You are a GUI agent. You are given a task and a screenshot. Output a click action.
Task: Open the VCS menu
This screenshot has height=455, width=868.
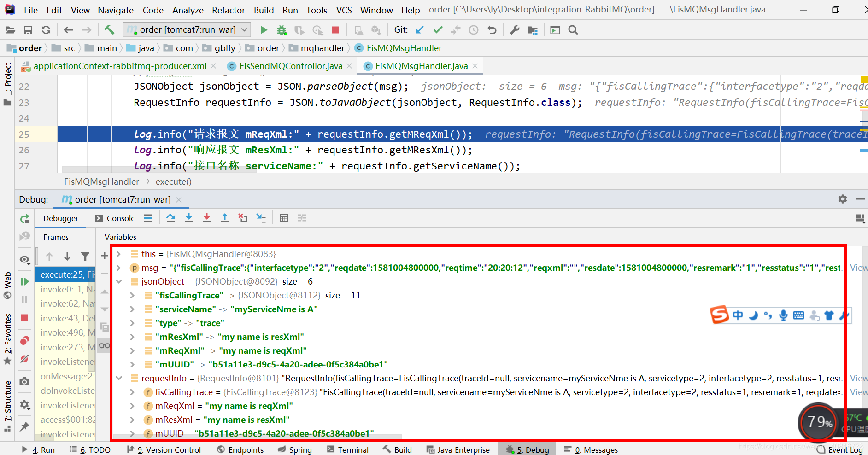click(344, 10)
